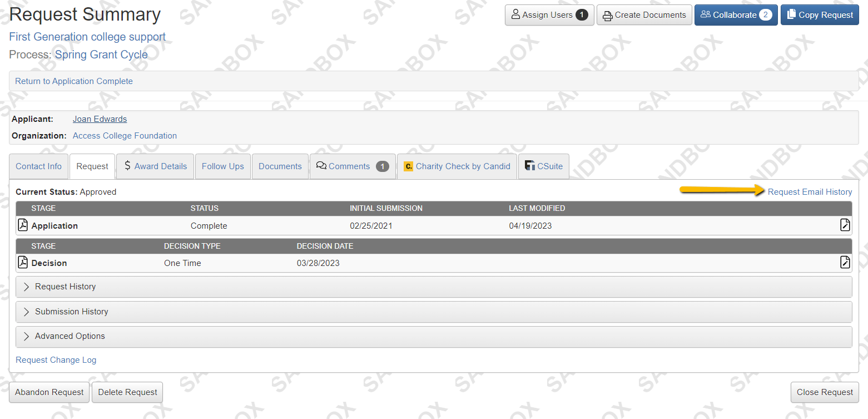Select the Request tab
The height and width of the screenshot is (419, 868).
click(92, 166)
